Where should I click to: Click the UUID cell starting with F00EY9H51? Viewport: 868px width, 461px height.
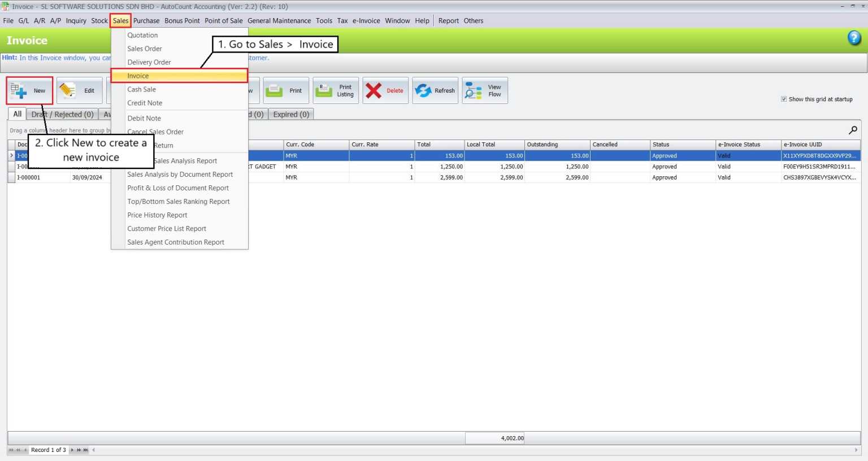tap(821, 167)
